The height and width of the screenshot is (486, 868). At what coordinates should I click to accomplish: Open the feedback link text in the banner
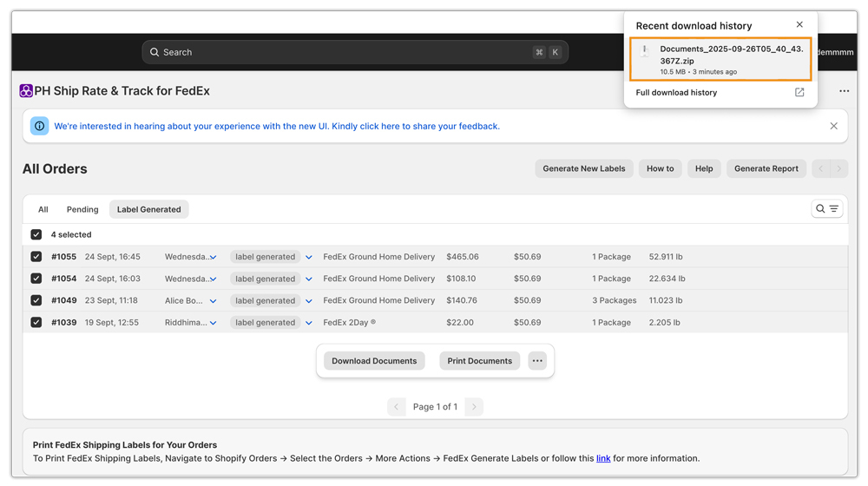click(277, 126)
